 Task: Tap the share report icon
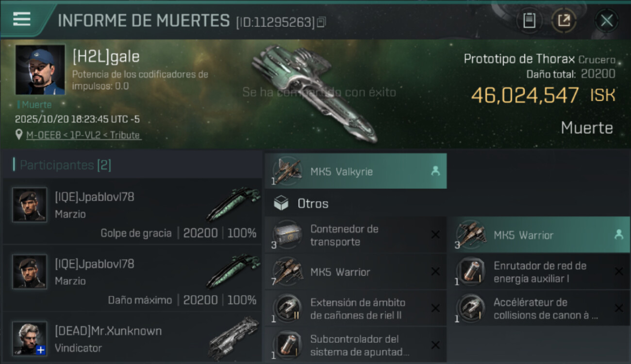tap(564, 20)
